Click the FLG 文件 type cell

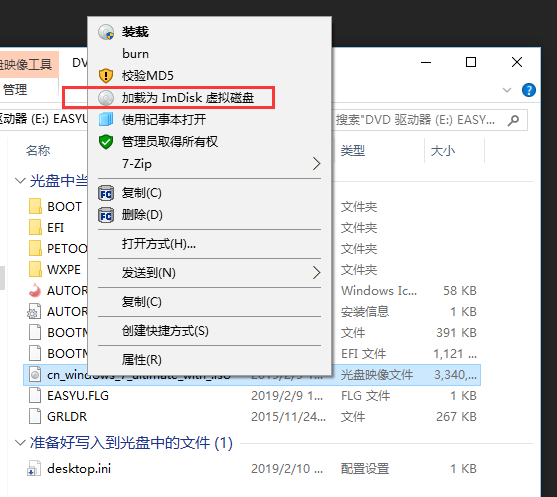(366, 395)
